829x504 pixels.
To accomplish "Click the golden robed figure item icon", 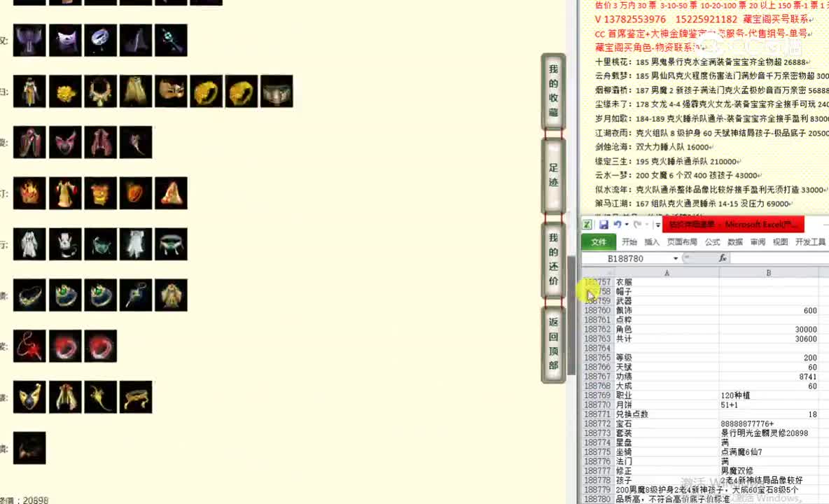I will [29, 92].
